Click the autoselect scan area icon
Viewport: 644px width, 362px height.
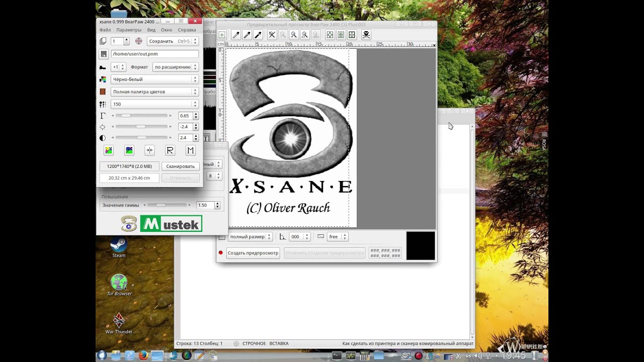[x=330, y=35]
